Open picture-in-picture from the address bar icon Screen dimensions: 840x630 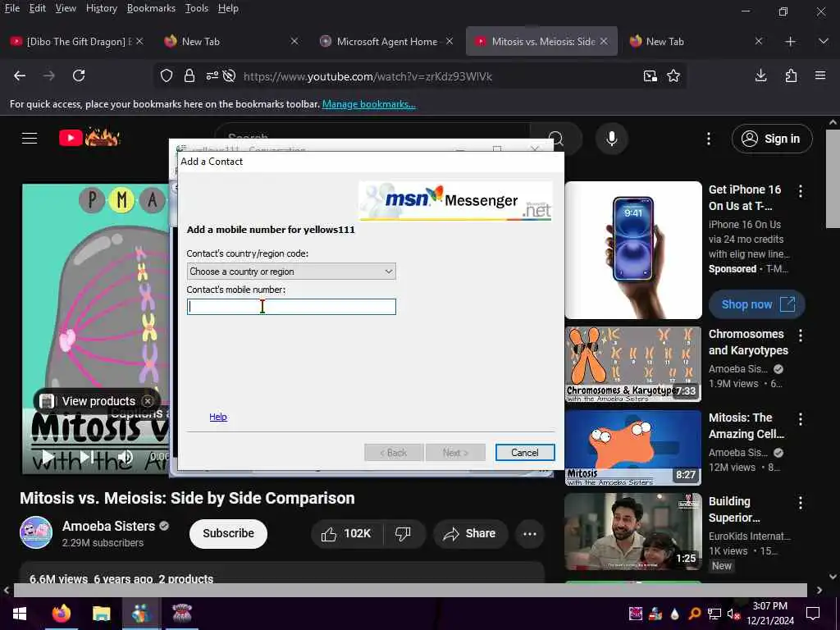[651, 76]
